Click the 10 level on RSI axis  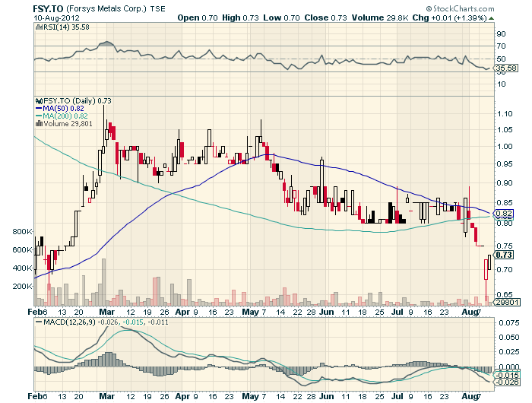(501, 84)
